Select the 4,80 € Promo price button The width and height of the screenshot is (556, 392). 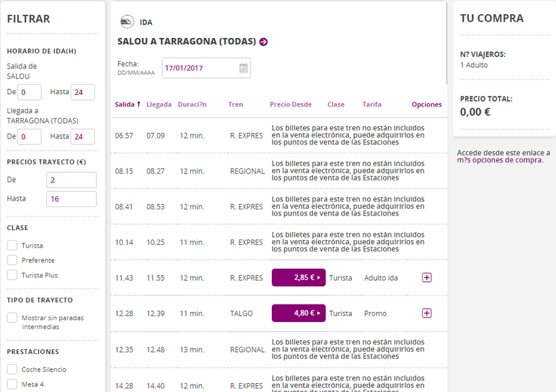[298, 313]
